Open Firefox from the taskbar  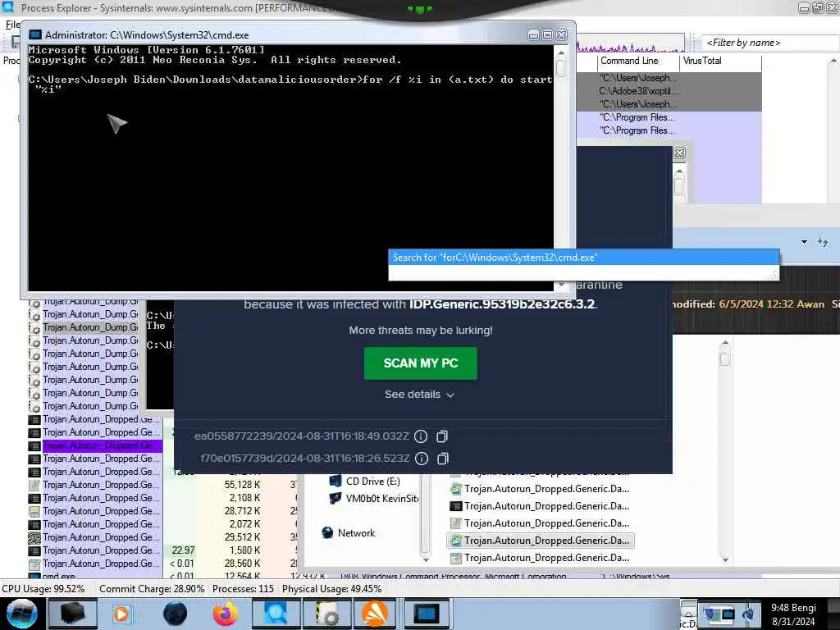pyautogui.click(x=225, y=614)
